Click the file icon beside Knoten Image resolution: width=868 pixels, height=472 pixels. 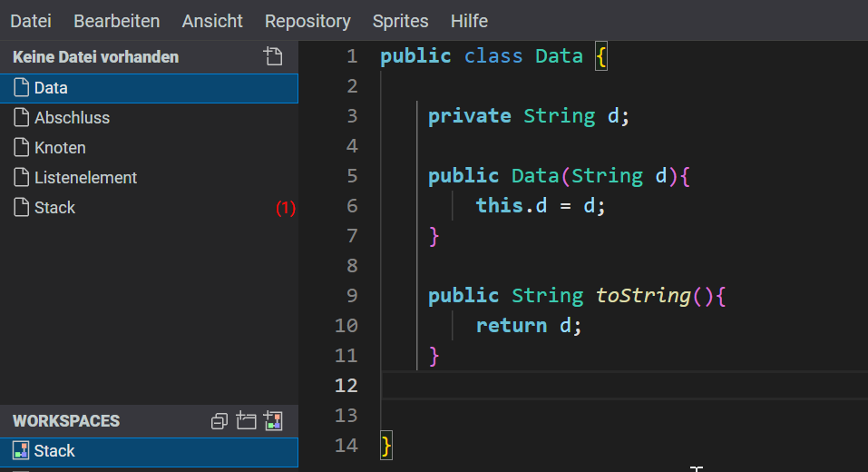tap(22, 148)
